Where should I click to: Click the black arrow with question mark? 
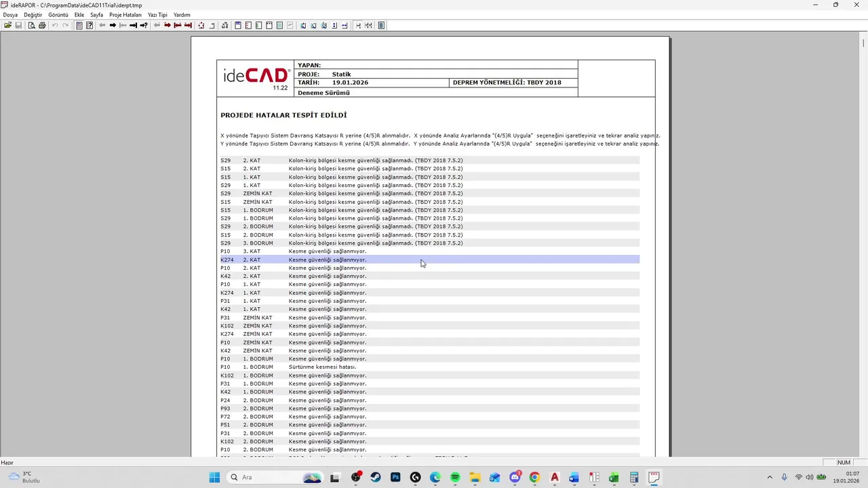pos(144,25)
